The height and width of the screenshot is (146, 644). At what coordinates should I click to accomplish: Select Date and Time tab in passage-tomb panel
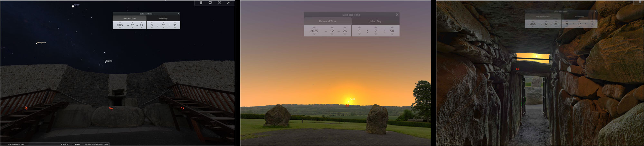pyautogui.click(x=543, y=16)
